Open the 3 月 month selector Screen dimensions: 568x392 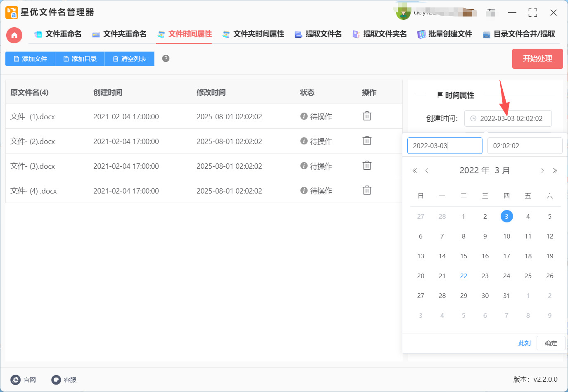(502, 170)
